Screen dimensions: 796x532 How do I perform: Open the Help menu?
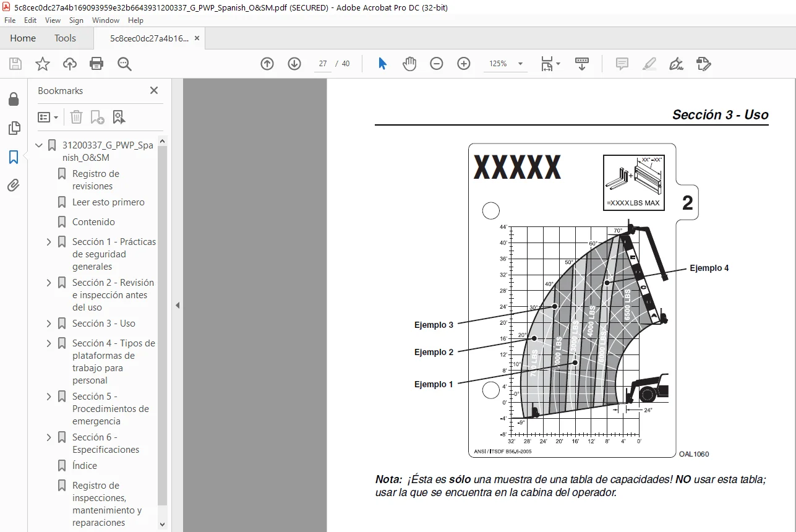135,20
